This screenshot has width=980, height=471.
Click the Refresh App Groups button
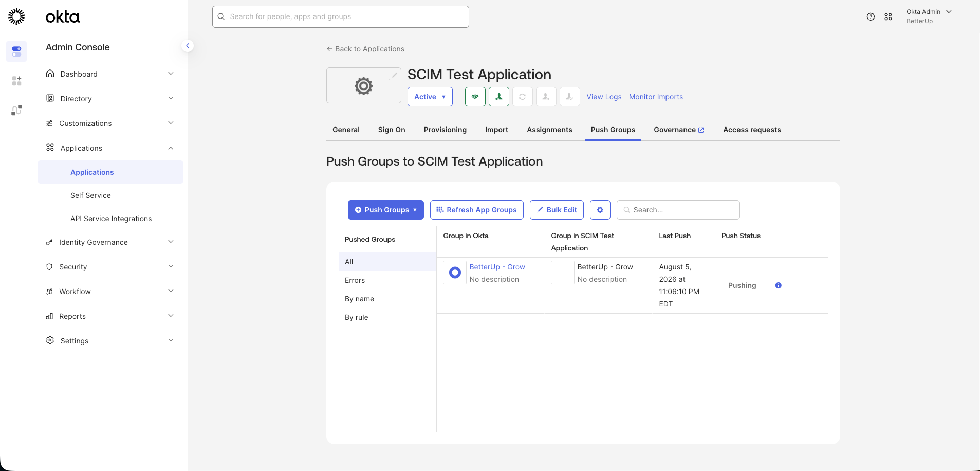[x=477, y=210]
